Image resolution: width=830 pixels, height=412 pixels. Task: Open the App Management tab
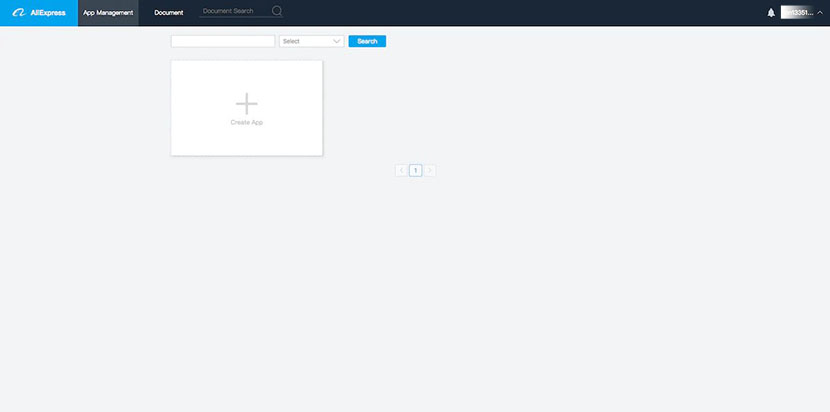pyautogui.click(x=108, y=13)
